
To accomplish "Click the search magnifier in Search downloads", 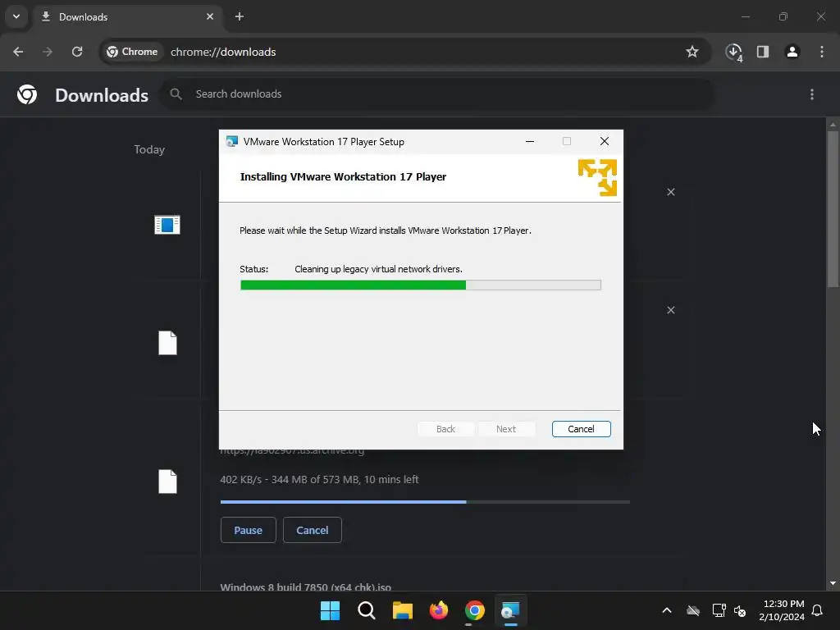I will pos(176,94).
